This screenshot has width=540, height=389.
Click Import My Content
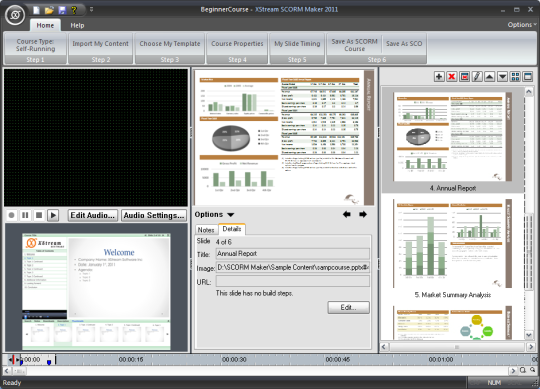[x=100, y=44]
